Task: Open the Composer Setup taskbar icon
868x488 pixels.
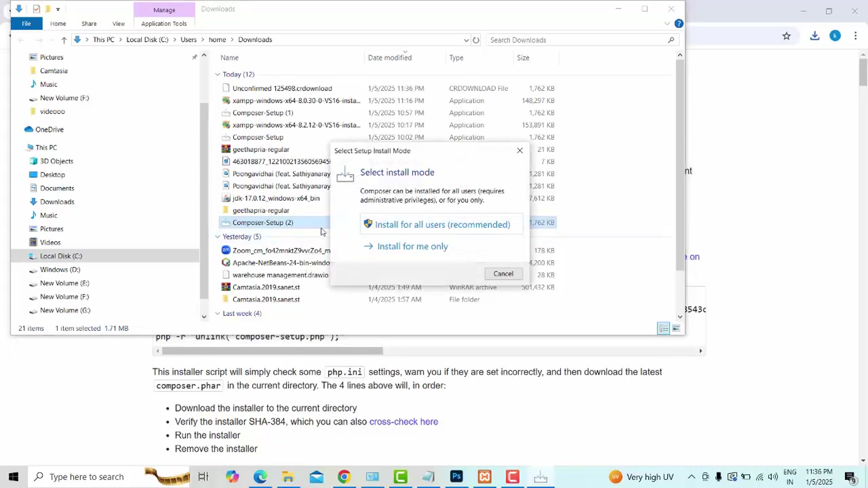Action: [541, 477]
